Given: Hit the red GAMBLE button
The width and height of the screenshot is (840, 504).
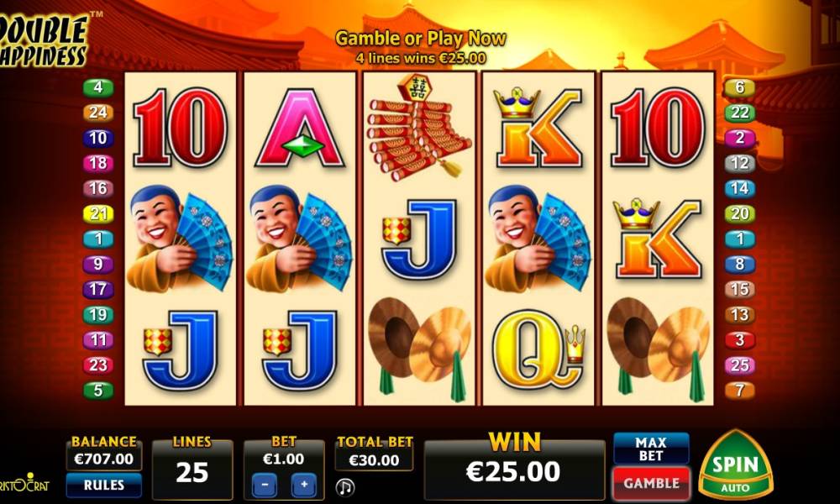Looking at the screenshot, I should [651, 483].
